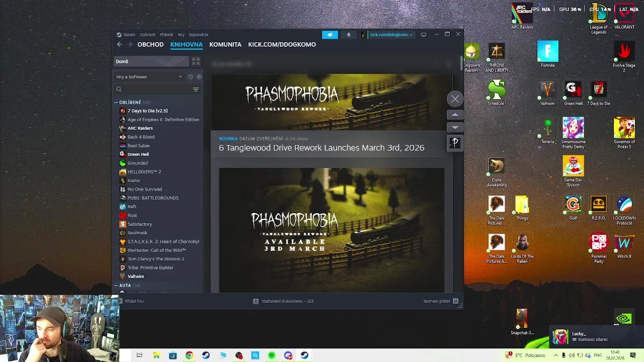Open the Hry menu
Image resolution: width=644 pixels, height=362 pixels.
pyautogui.click(x=181, y=35)
